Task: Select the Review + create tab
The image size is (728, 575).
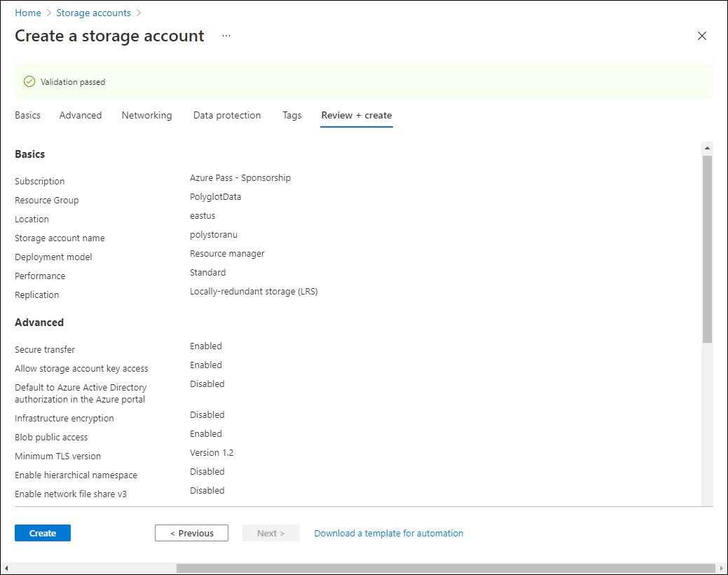Action: [x=356, y=115]
